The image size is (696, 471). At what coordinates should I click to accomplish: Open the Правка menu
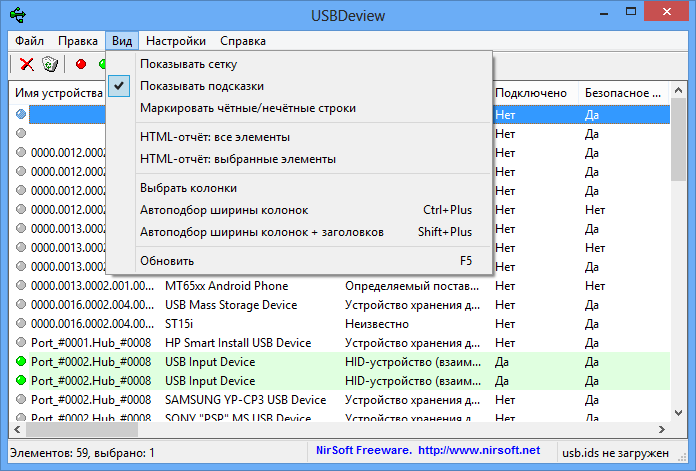coord(78,41)
